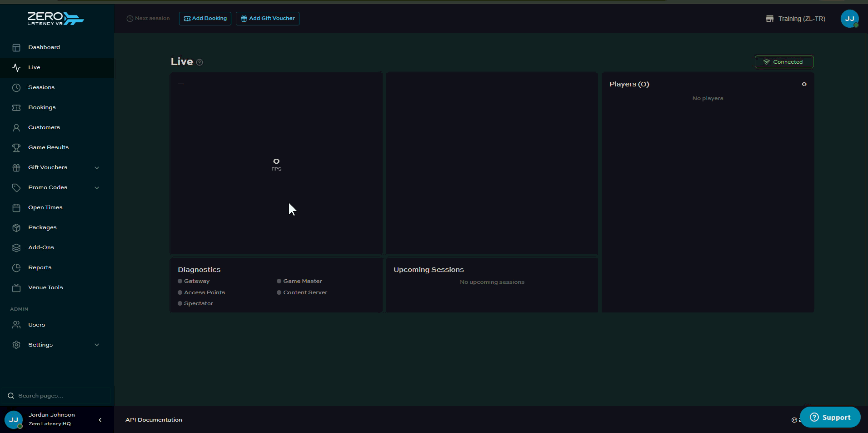
Task: Click the Access Points diagnostics status
Action: 201,292
